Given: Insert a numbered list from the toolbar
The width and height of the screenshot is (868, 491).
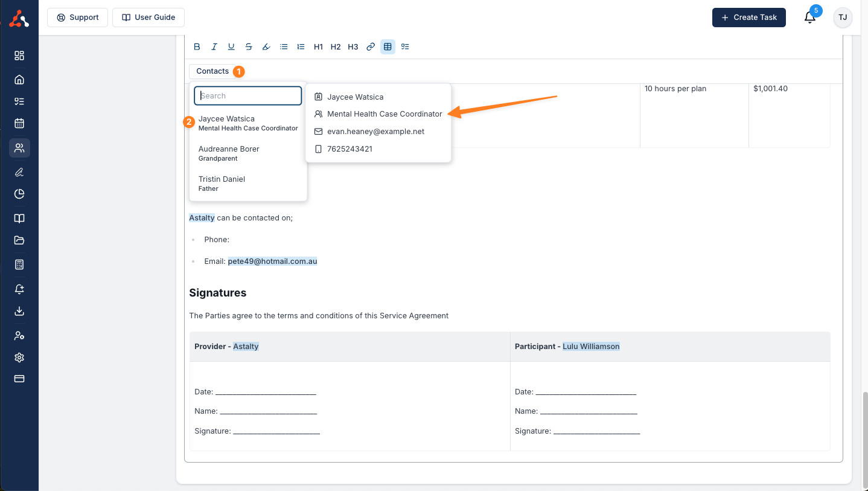Looking at the screenshot, I should pos(301,47).
